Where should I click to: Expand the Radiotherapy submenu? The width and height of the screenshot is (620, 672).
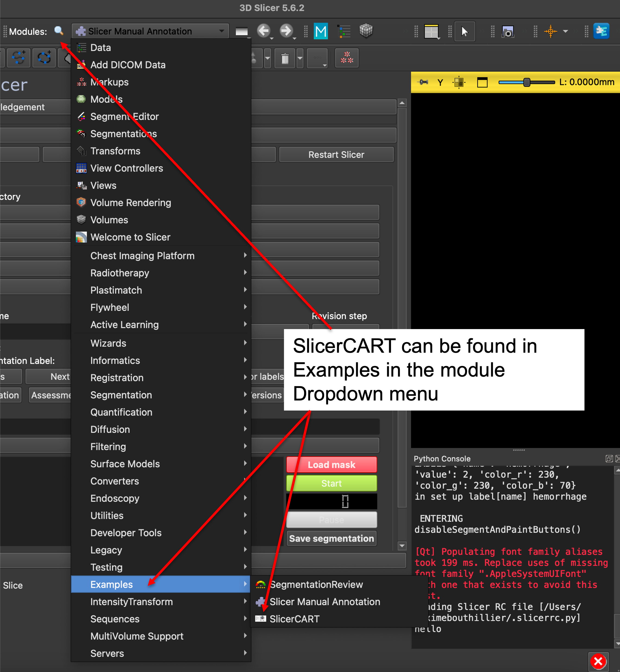[x=161, y=273]
